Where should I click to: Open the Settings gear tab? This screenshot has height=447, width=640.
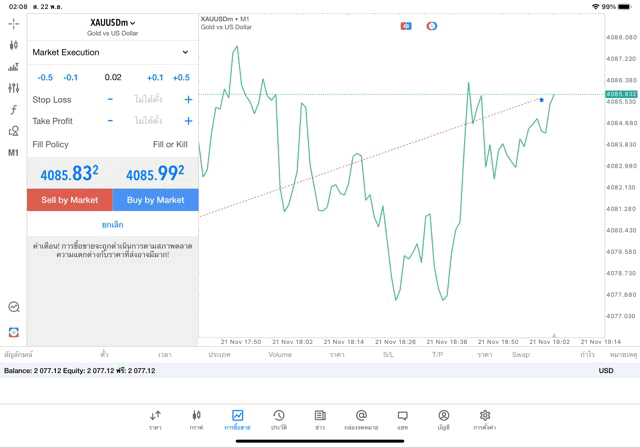(485, 419)
